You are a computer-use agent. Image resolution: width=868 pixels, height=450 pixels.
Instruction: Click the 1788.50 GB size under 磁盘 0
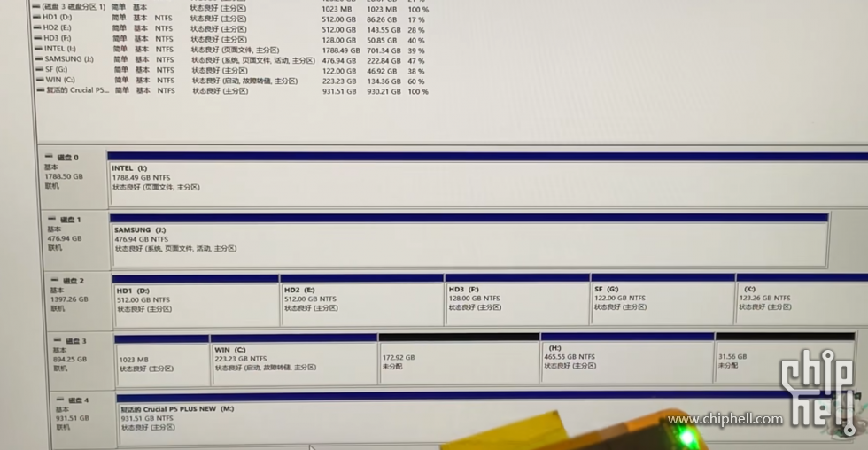(64, 176)
